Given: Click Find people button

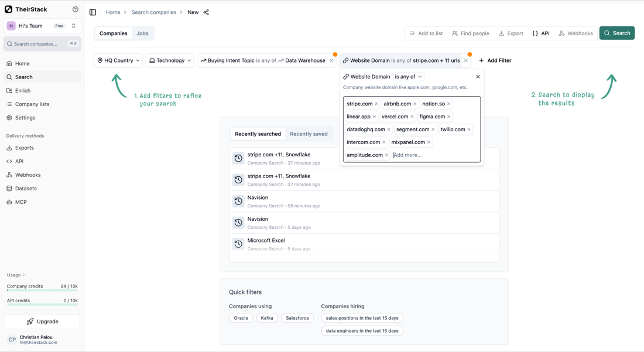Looking at the screenshot, I should 471,33.
